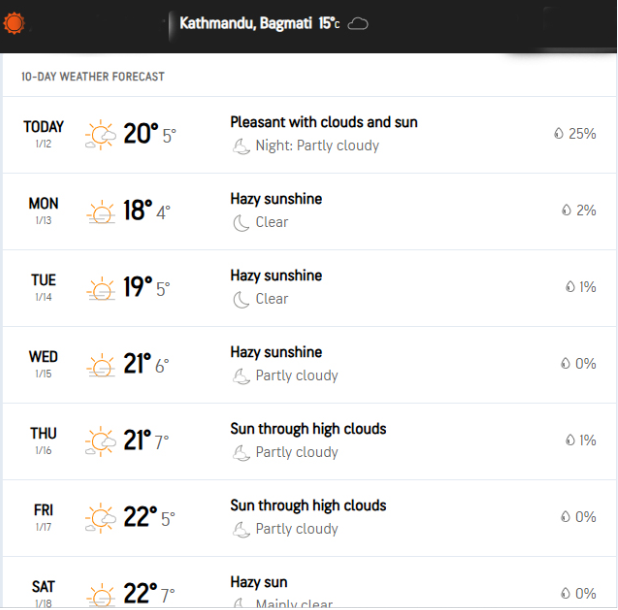This screenshot has height=610, width=618.
Task: Open the TODAY 1/12 forecast row
Action: (x=309, y=135)
